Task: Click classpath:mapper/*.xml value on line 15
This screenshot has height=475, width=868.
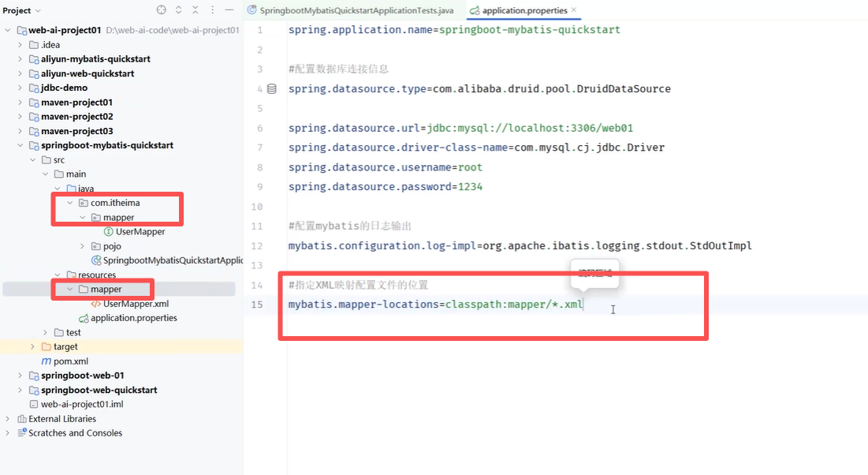Action: tap(514, 305)
